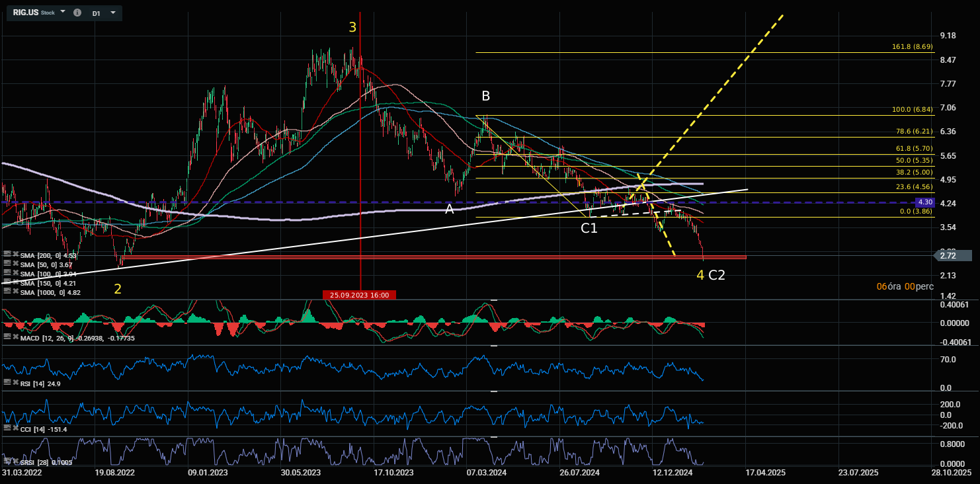Viewport: 980px width, 484px height.
Task: Open settings for the MACD indicator
Action: tap(7, 337)
